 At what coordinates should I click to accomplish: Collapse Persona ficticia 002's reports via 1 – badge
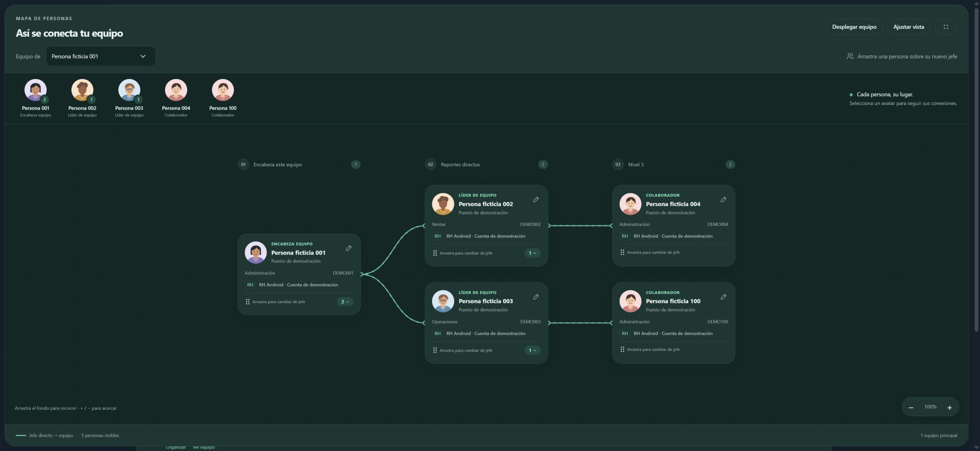(532, 253)
